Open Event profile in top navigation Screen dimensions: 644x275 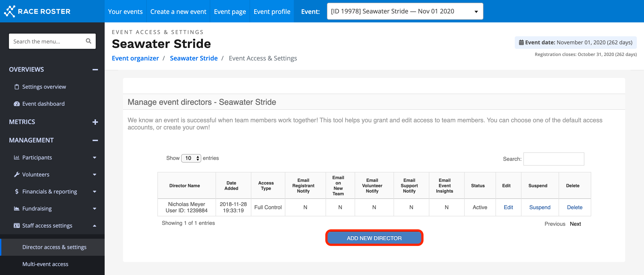coord(272,11)
